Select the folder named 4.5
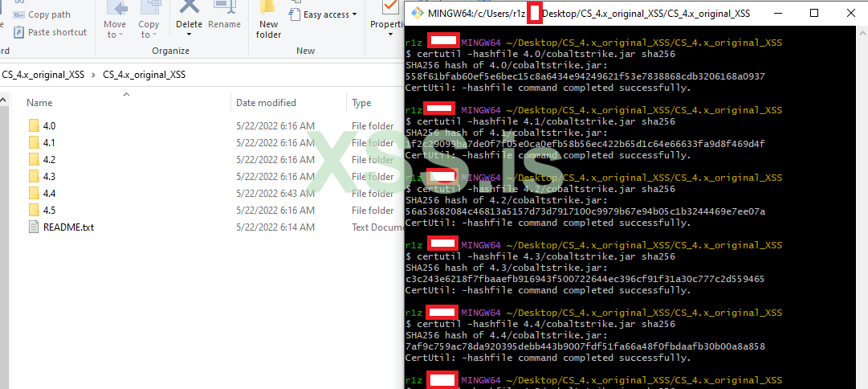The image size is (868, 389). (x=49, y=211)
